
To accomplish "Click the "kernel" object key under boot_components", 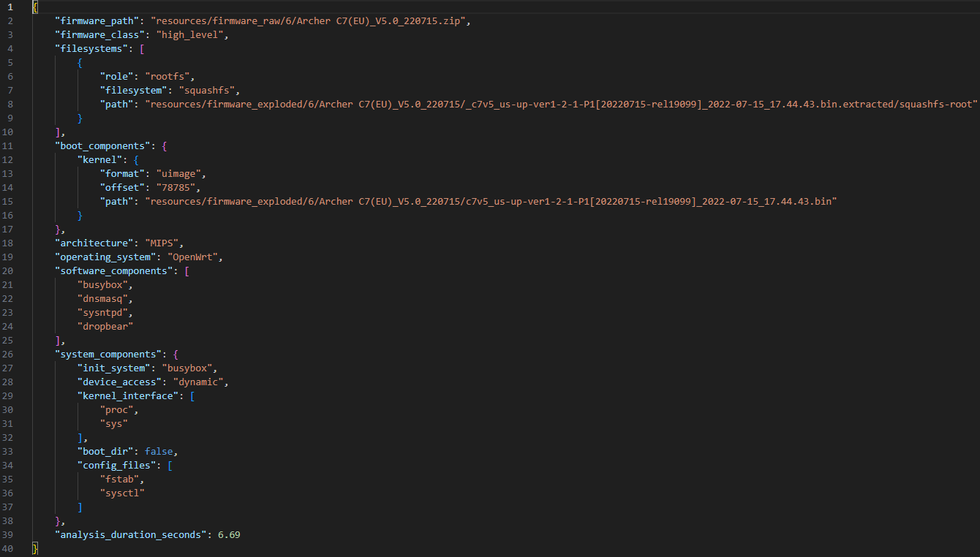I will point(100,159).
